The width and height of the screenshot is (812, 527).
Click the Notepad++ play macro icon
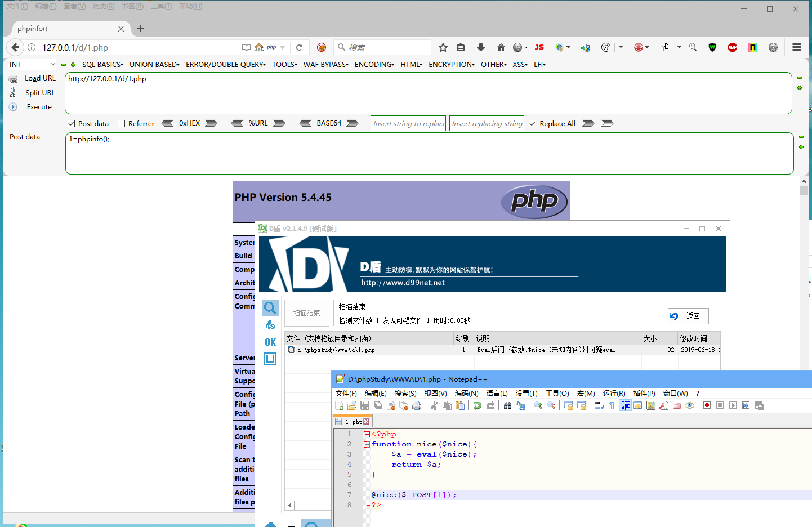[733, 405]
